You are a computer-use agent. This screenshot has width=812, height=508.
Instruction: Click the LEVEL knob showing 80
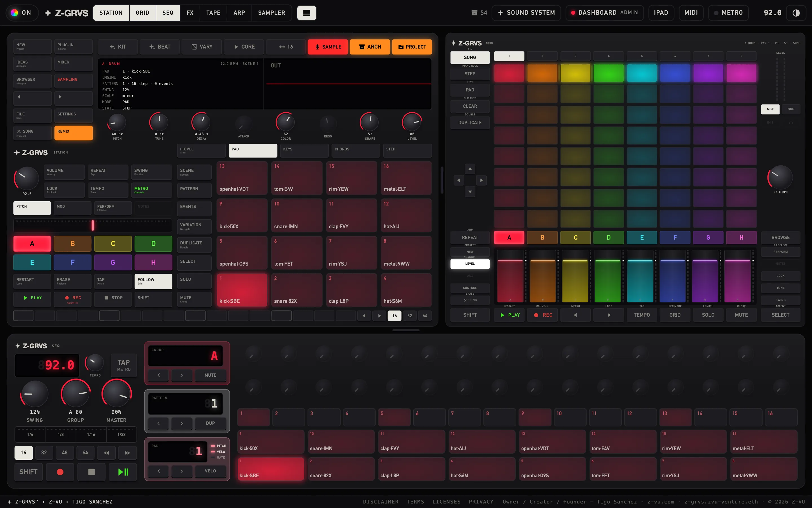[x=412, y=122]
